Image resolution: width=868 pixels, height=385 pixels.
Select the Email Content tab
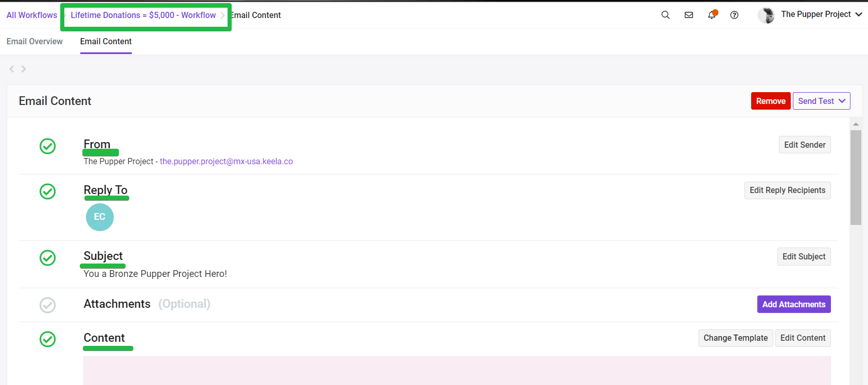(106, 41)
